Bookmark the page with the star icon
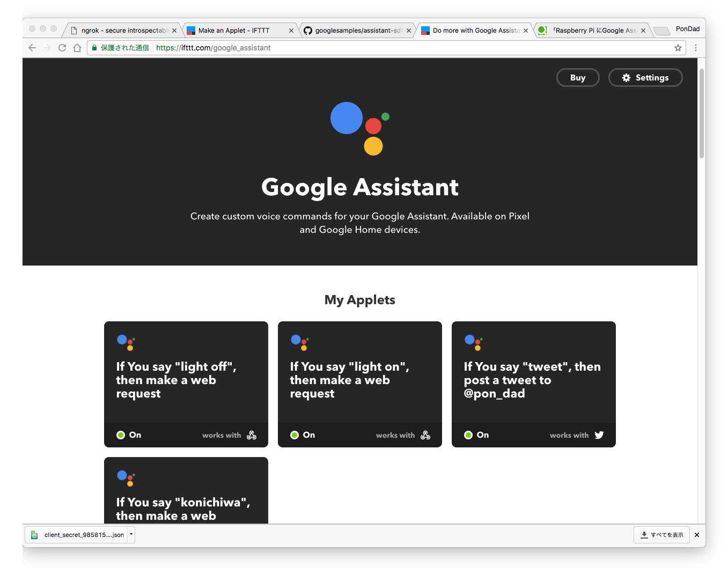Screen dimensions: 728x574 [x=678, y=47]
